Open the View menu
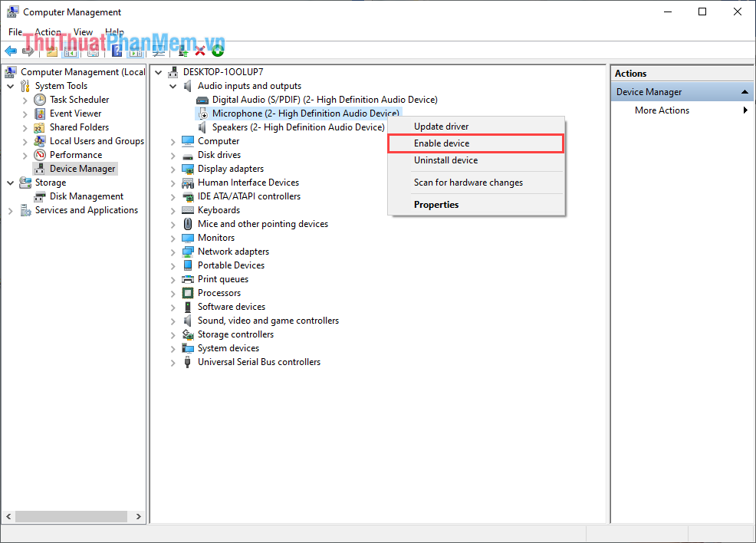The height and width of the screenshot is (543, 756). click(83, 31)
